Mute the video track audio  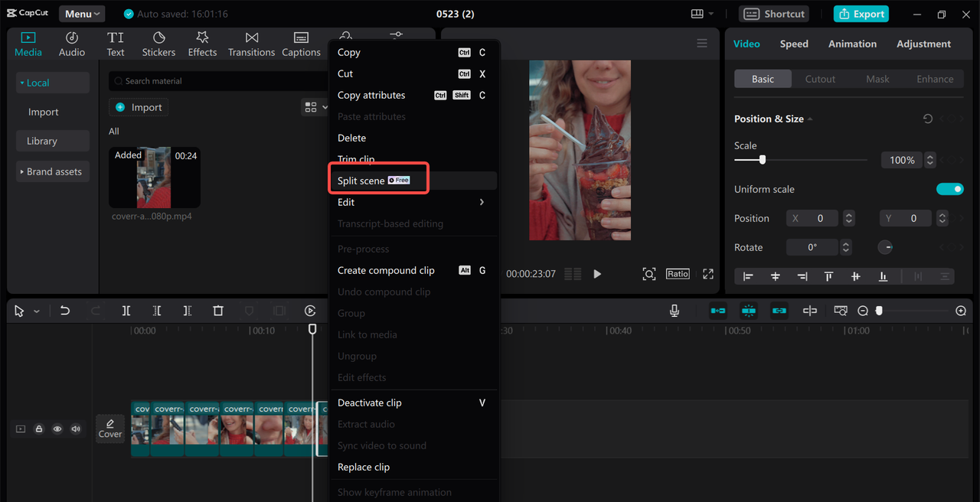(76, 429)
